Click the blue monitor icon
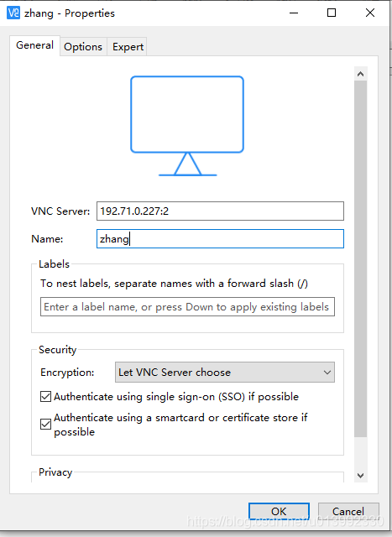 (x=187, y=126)
